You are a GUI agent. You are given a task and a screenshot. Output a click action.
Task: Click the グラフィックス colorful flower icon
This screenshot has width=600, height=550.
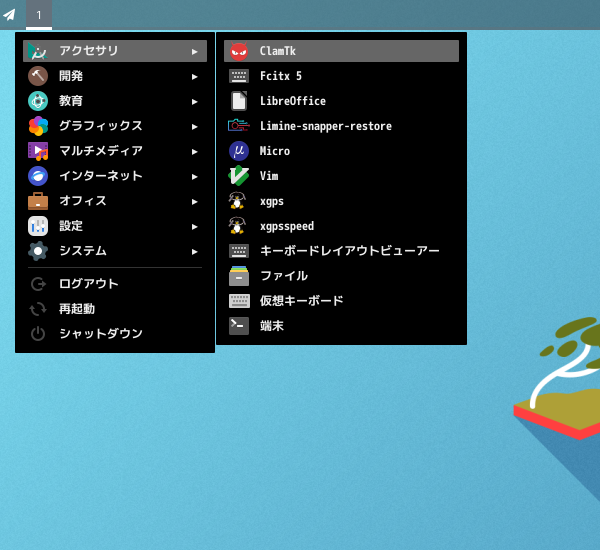[38, 126]
